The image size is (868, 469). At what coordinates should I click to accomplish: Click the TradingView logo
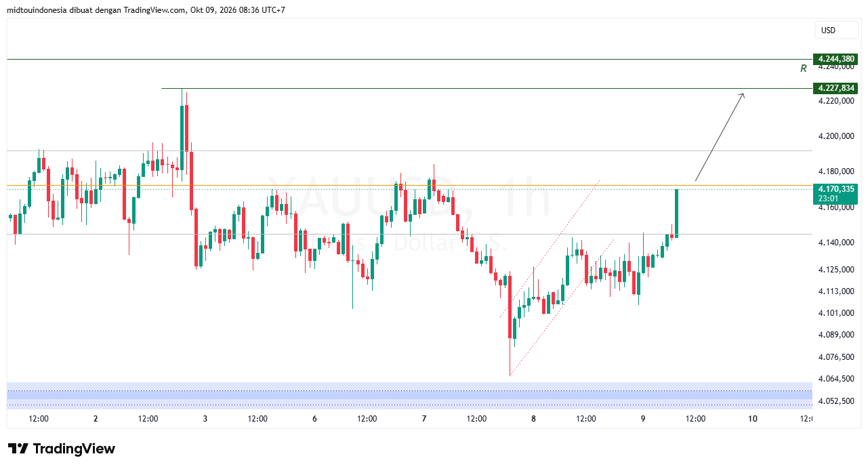[62, 449]
